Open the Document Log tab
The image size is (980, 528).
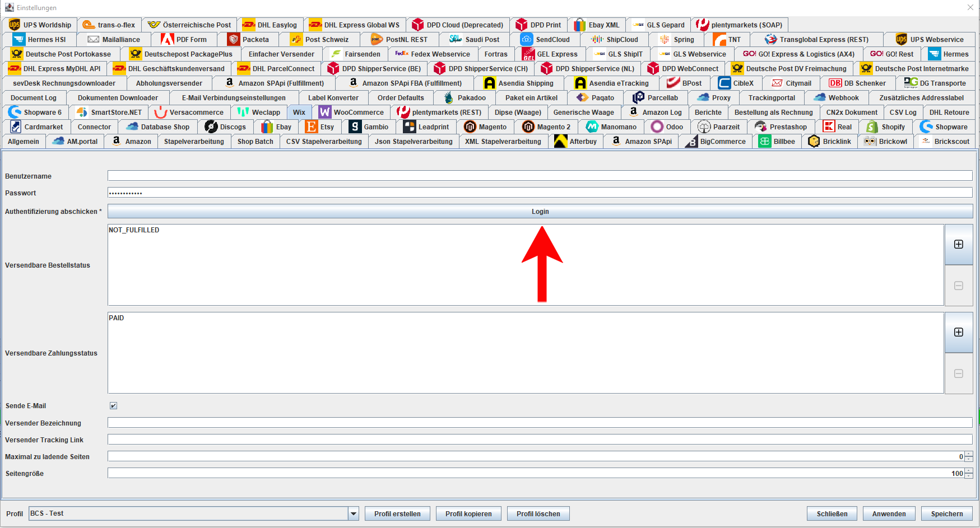coord(34,97)
